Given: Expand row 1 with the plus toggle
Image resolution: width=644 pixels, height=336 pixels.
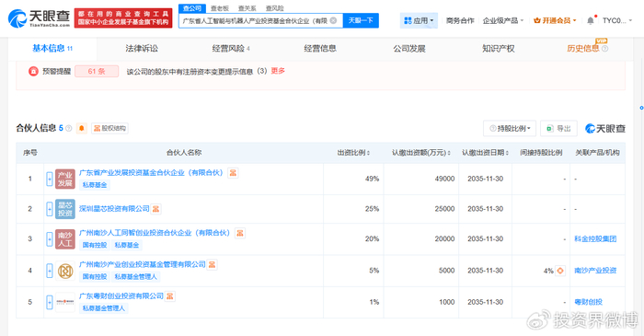Looking at the screenshot, I should [x=50, y=180].
